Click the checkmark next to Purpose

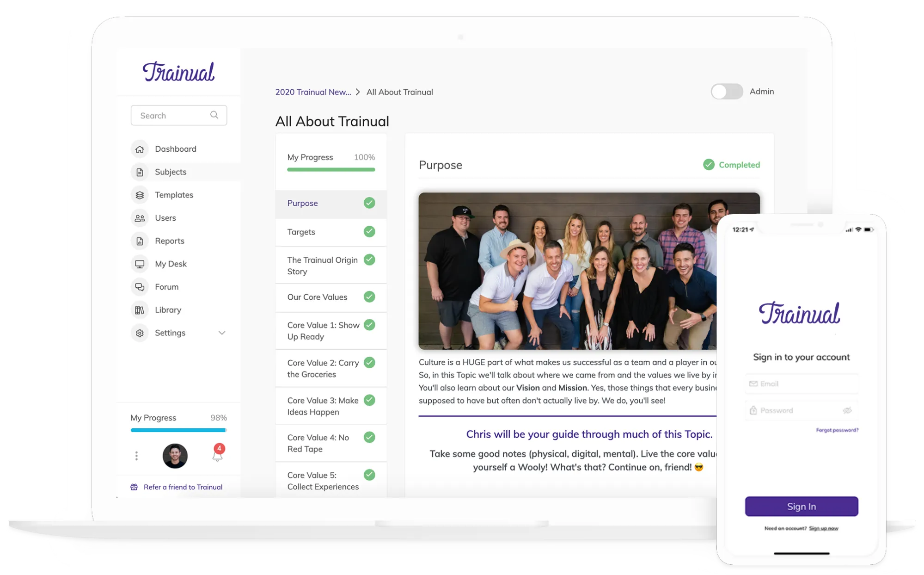tap(369, 203)
